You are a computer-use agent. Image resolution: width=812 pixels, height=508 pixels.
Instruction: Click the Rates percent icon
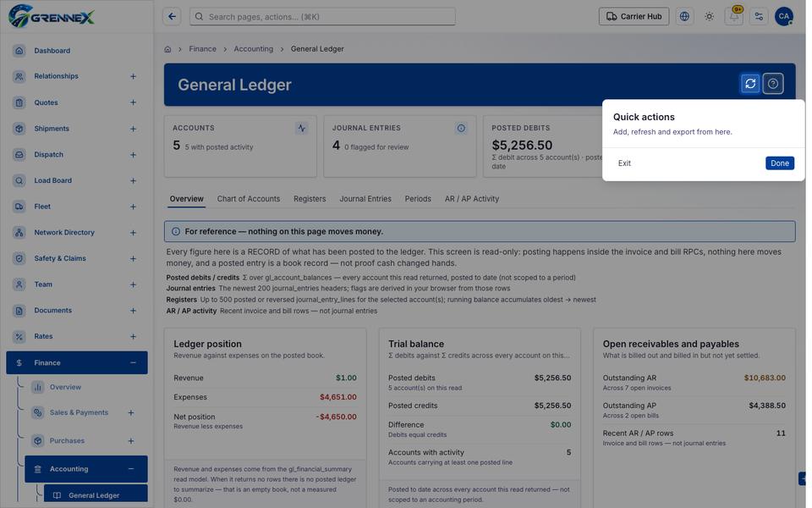(19, 336)
